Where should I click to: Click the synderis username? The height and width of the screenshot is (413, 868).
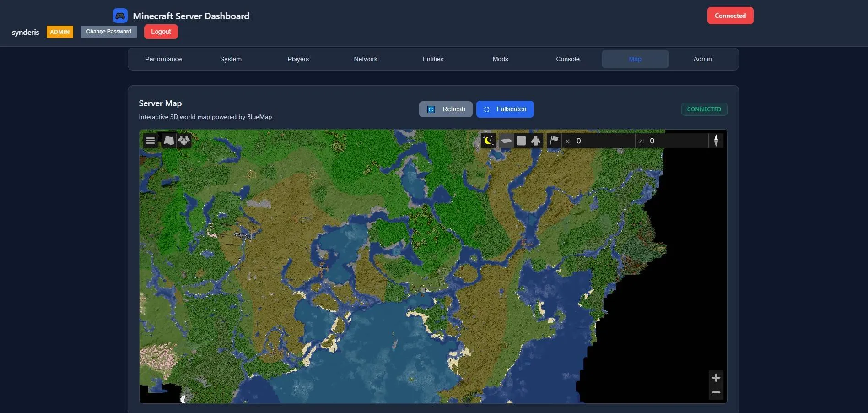point(26,32)
